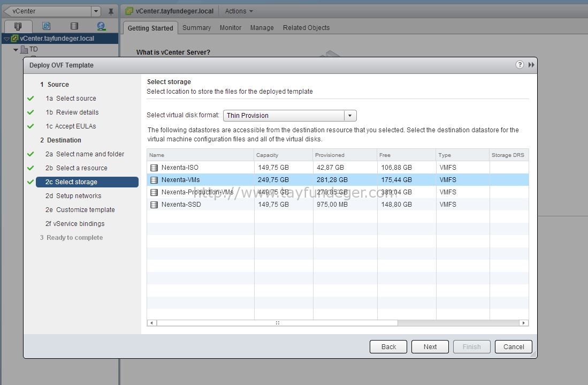The image size is (588, 385).
Task: Collapse the vCenter.tayfundeger.local tree node
Action: point(6,39)
